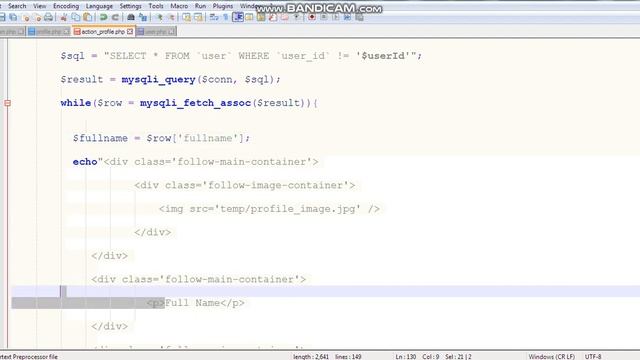This screenshot has width=640, height=360.
Task: Select the action_profile.php tab
Action: (x=103, y=31)
